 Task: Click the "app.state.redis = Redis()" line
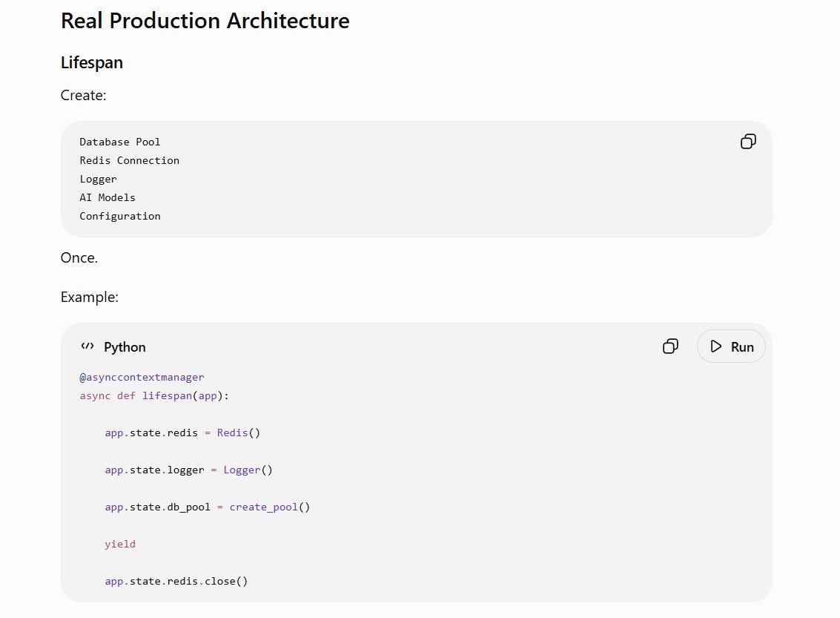[182, 433]
